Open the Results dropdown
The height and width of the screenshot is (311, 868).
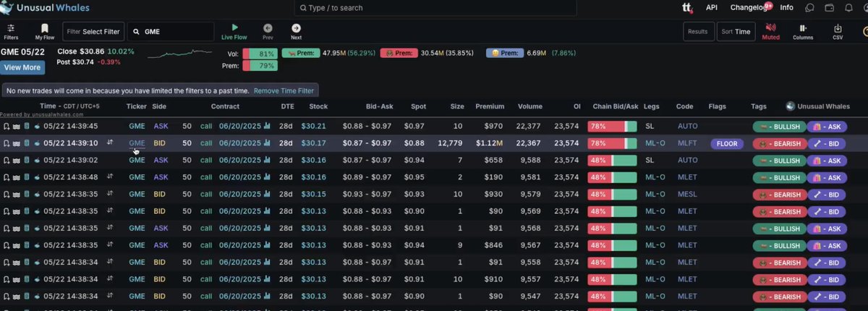698,32
